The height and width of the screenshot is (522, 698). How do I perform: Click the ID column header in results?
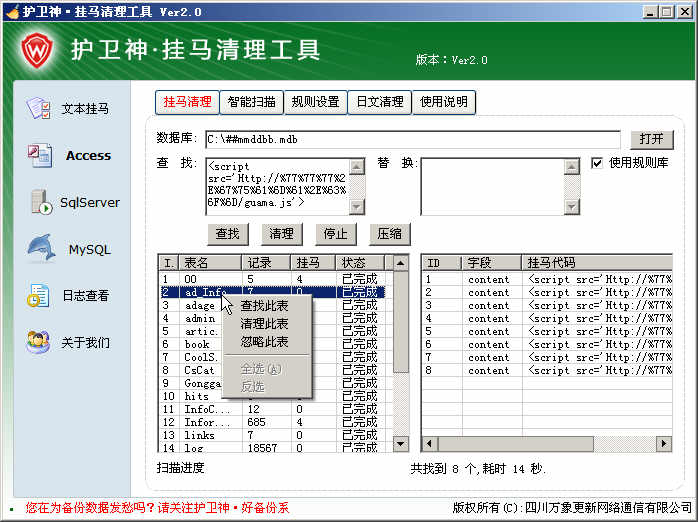tap(441, 263)
